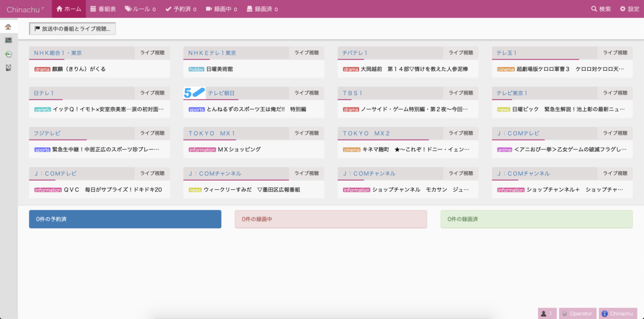This screenshot has width=644, height=319.
Task: Select program QVC 毎日がサプライズ
Action: 113,190
